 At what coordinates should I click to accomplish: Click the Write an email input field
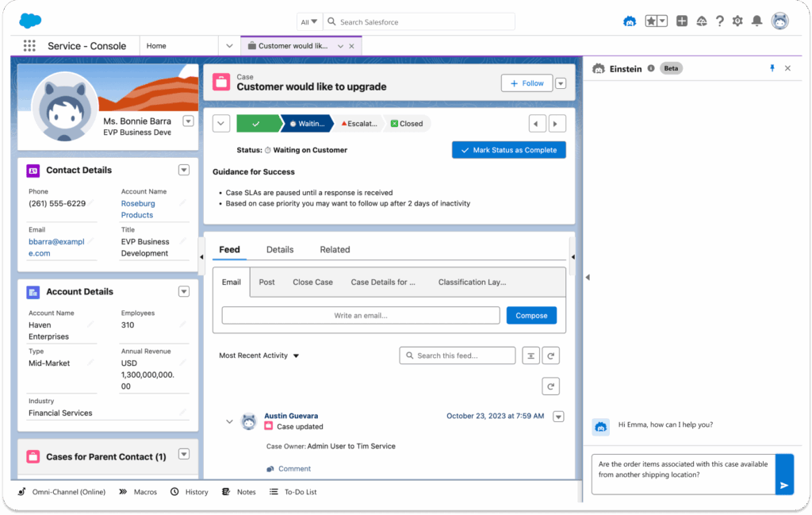[x=361, y=315]
